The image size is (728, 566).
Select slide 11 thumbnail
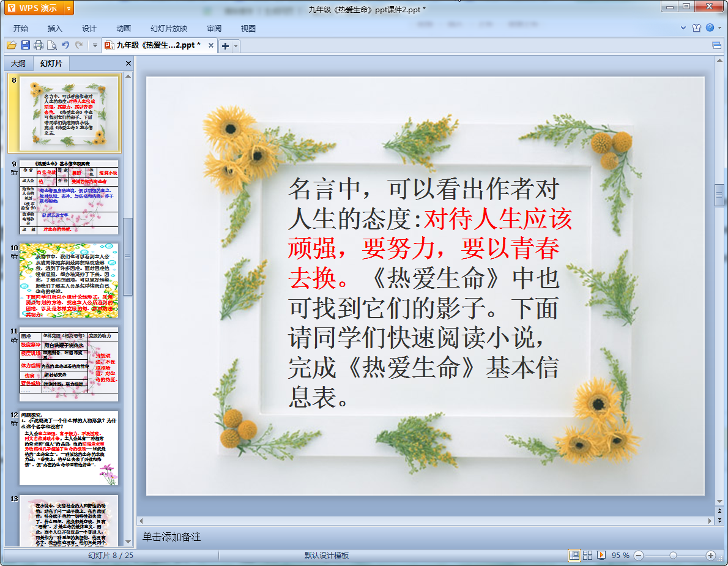(x=69, y=365)
